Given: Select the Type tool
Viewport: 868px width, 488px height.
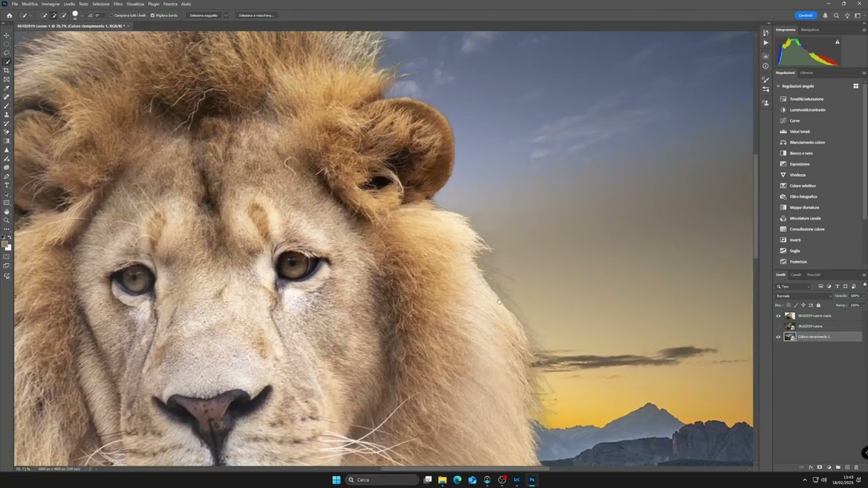Looking at the screenshot, I should [7, 185].
